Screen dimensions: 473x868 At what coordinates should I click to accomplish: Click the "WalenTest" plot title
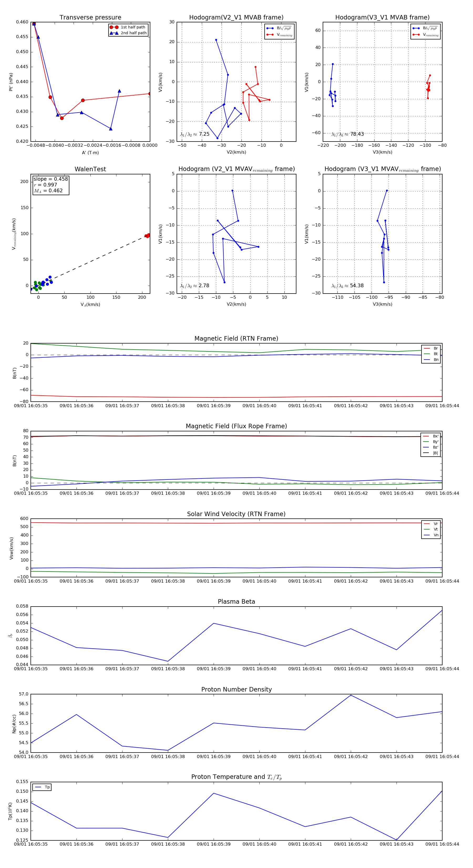(90, 169)
